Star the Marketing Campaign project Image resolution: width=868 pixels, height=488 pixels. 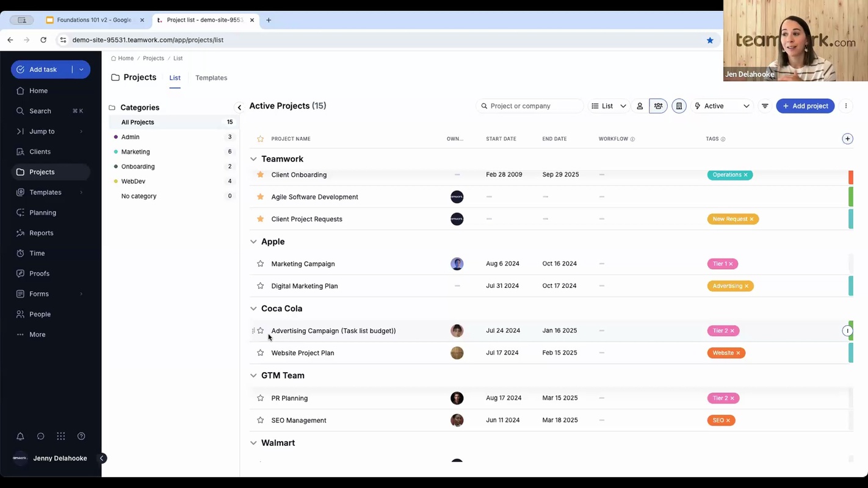[261, 264]
